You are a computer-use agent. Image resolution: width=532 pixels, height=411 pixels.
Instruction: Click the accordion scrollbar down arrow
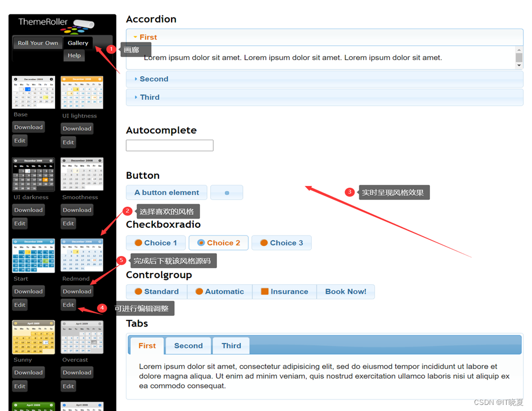point(519,66)
